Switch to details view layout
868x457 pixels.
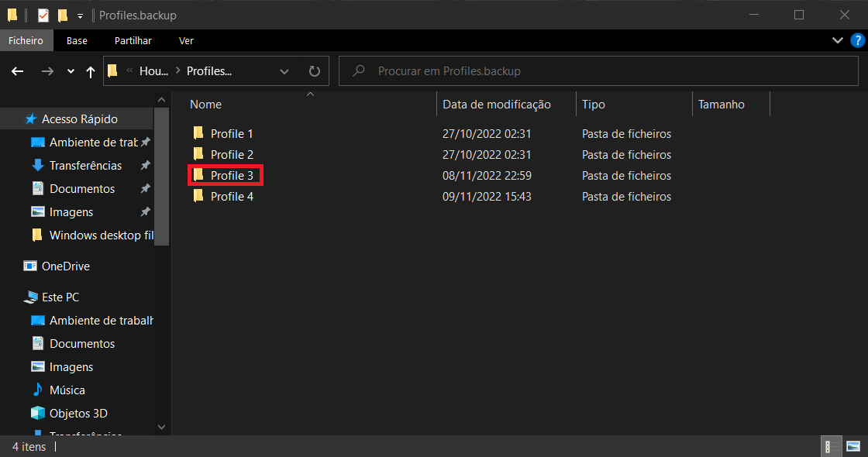pyautogui.click(x=828, y=446)
